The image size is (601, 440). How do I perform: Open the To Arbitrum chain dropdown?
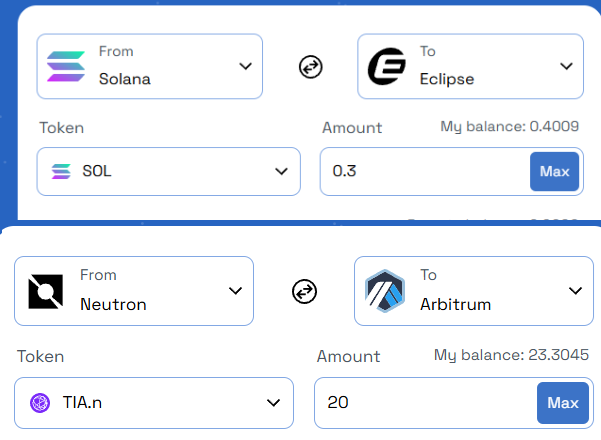coord(474,291)
